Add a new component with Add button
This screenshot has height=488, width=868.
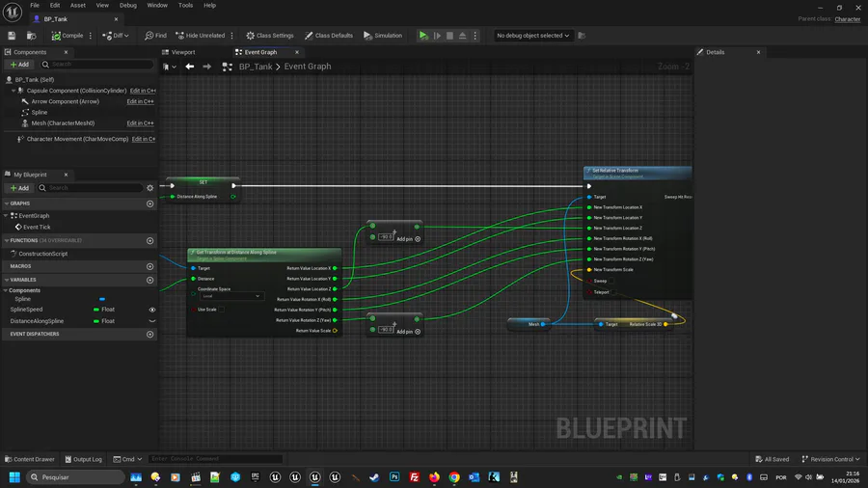[19, 65]
